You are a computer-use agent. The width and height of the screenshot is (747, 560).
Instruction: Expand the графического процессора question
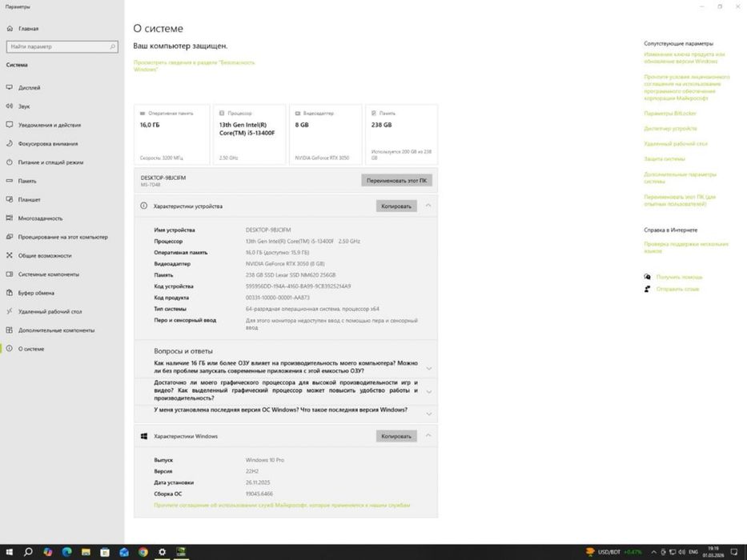coord(429,391)
